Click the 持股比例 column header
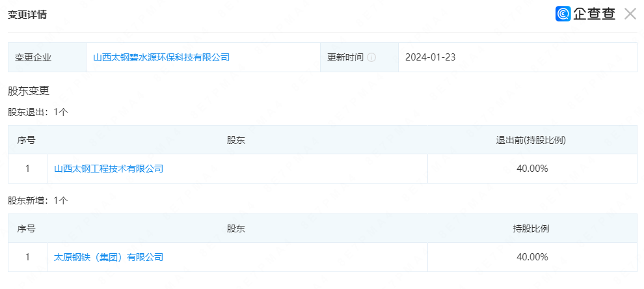The height and width of the screenshot is (289, 644). (532, 228)
